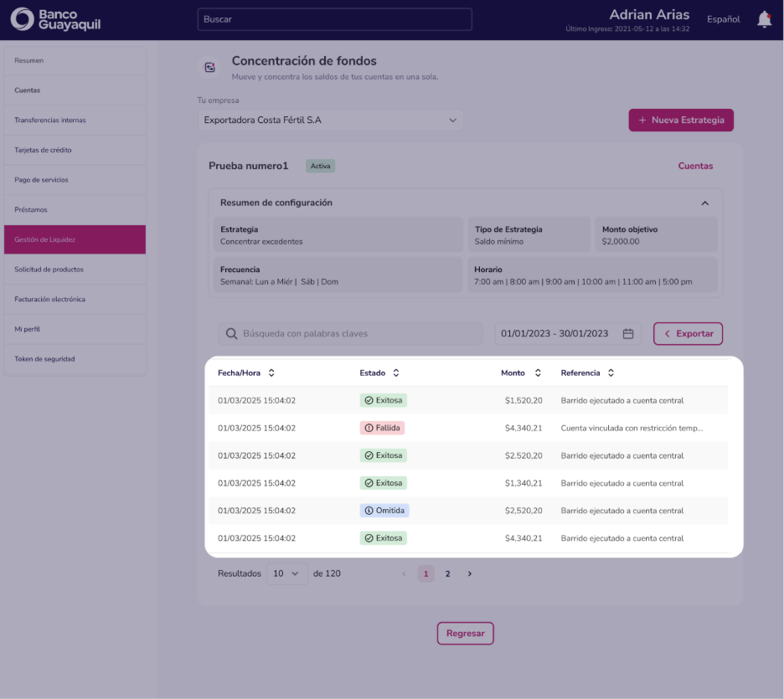Image resolution: width=784 pixels, height=699 pixels.
Task: Go to page 2 of results
Action: click(447, 573)
